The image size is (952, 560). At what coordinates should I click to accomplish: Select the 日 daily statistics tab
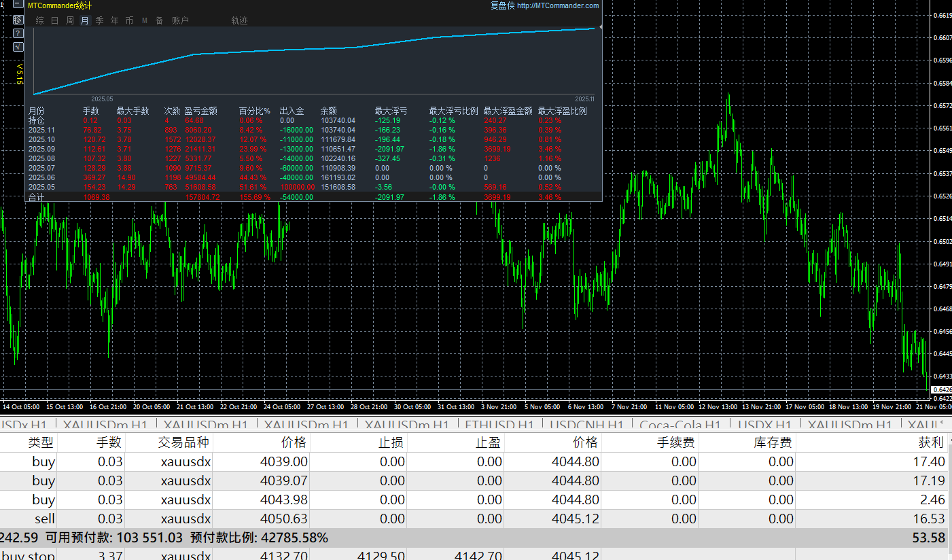tap(54, 21)
